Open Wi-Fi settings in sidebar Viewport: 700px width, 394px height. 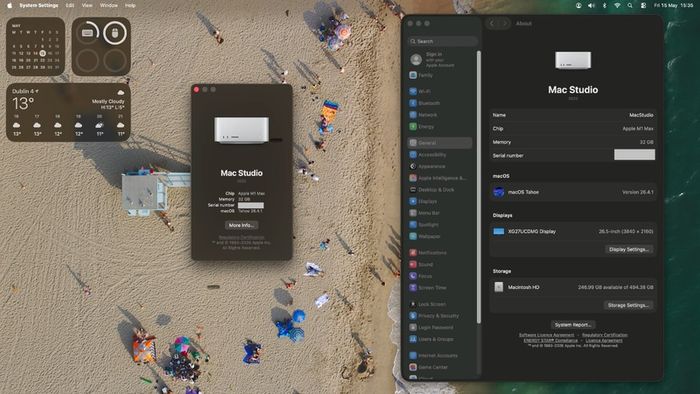(x=440, y=91)
